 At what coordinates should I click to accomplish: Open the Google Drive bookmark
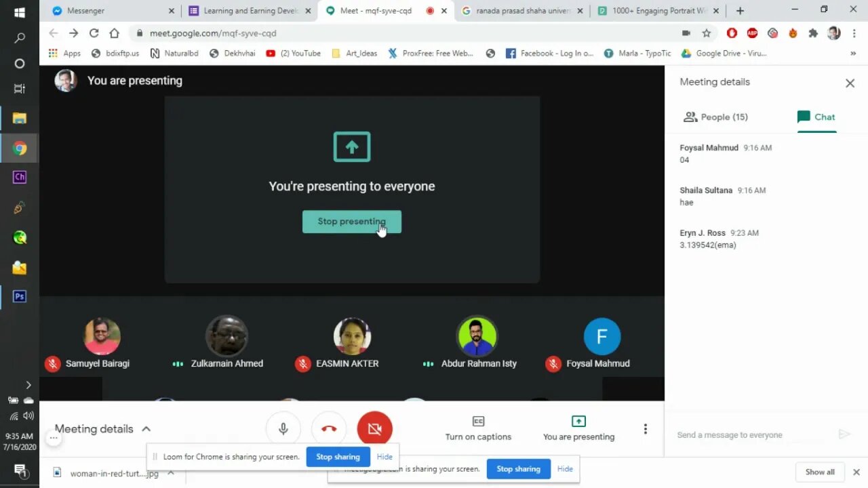point(724,54)
